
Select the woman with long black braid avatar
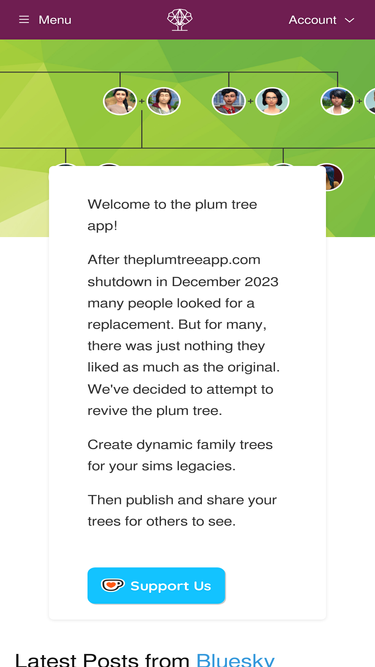tap(120, 101)
